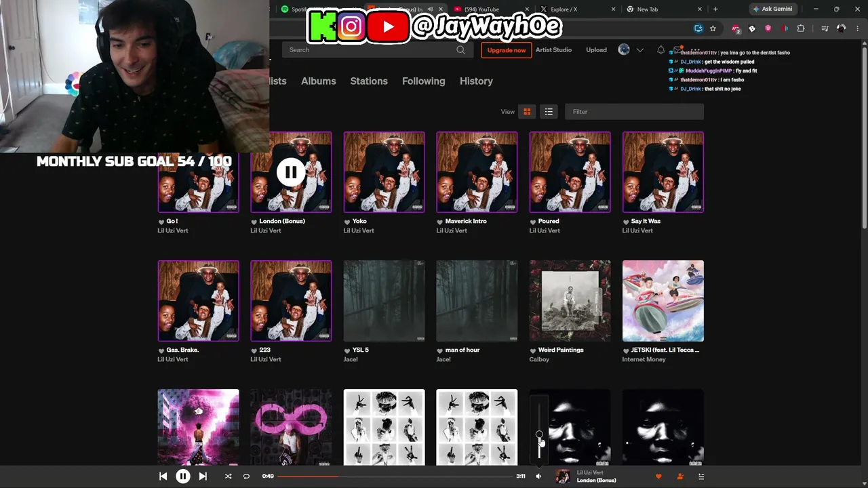The image size is (868, 488).
Task: Toggle the heart next to Say It Was
Action: [x=626, y=222]
